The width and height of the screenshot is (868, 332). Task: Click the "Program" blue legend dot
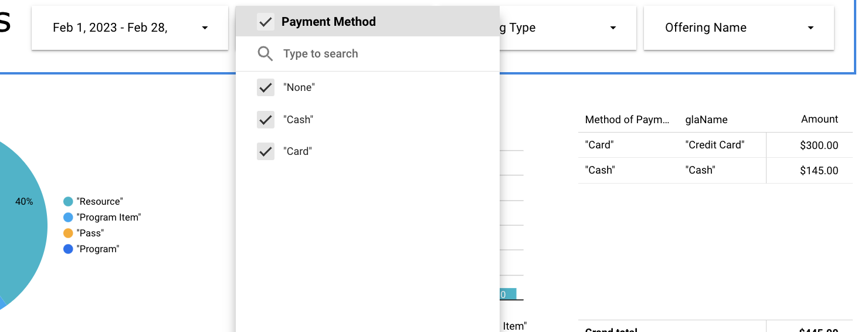[x=68, y=249]
